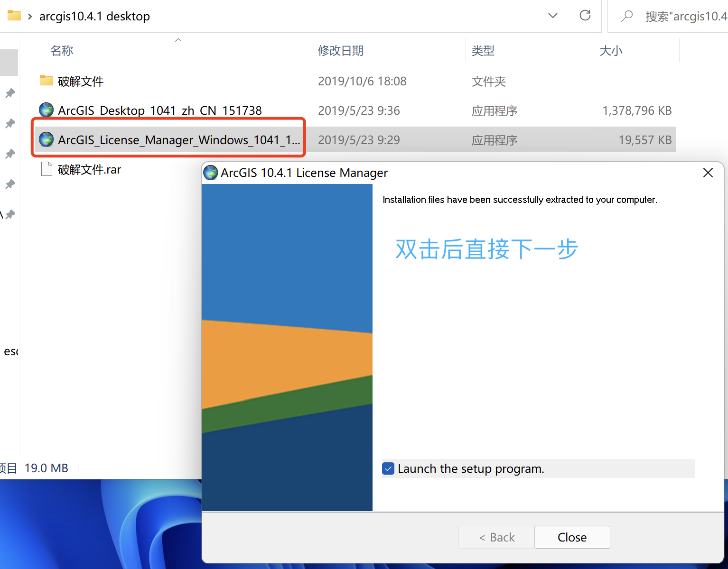Click the 破解文件.rar archive file icon
Screen dimensions: 728x569
[x=46, y=169]
